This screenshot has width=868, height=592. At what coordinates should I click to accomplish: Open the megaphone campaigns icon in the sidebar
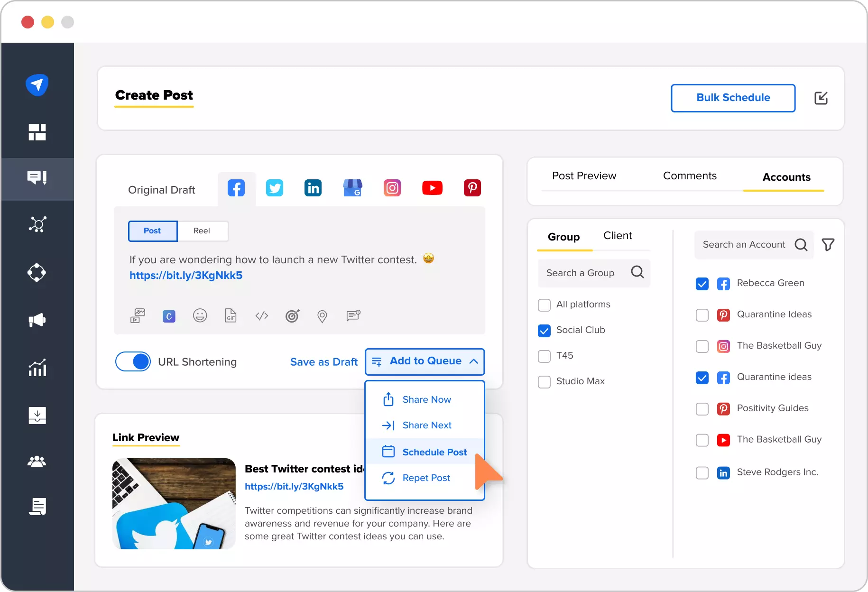pos(37,320)
